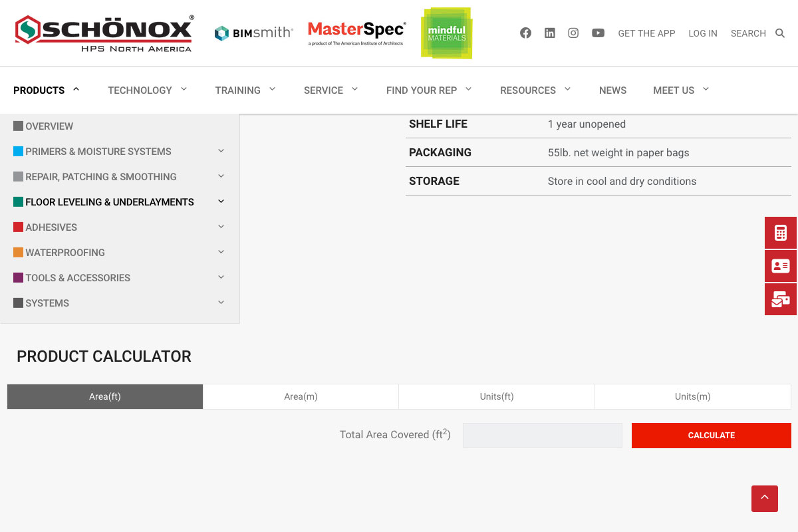The height and width of the screenshot is (532, 798).
Task: Expand Primers & Moisture Systems submenu
Action: coord(221,152)
